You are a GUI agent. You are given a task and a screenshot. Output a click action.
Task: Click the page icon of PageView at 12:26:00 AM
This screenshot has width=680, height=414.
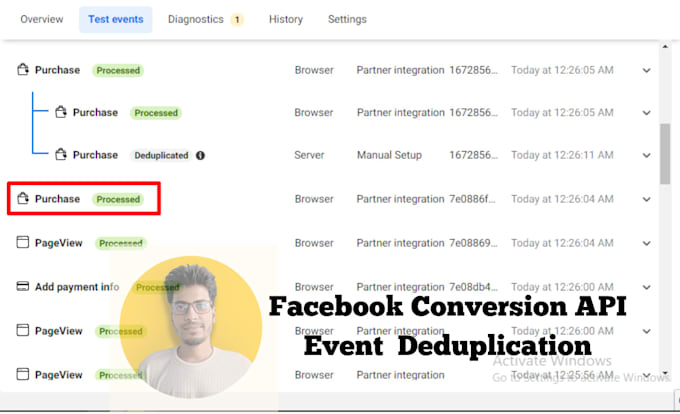pyautogui.click(x=23, y=330)
